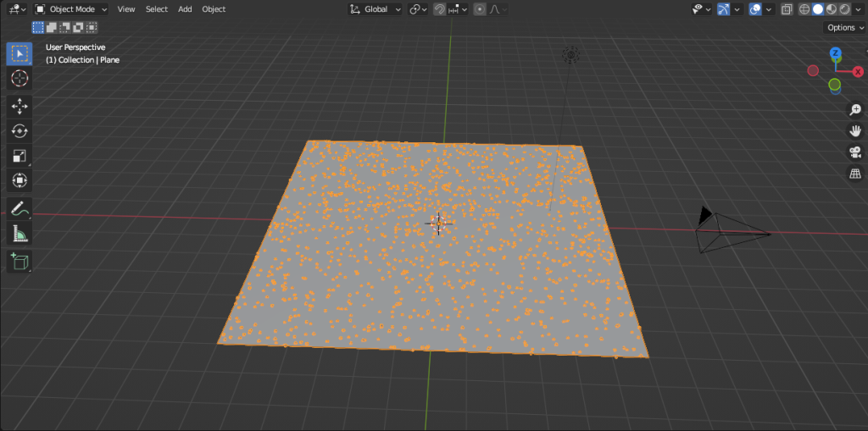
Task: Activate the Move tool
Action: pyautogui.click(x=19, y=106)
